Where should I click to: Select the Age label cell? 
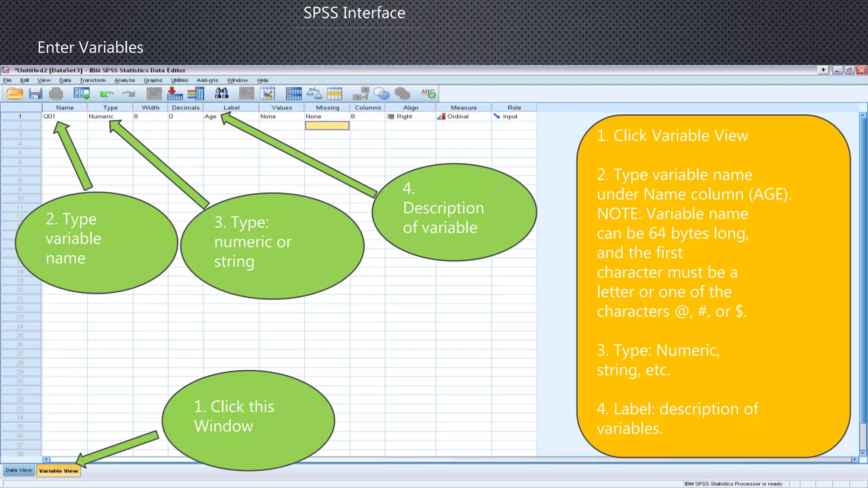click(231, 116)
